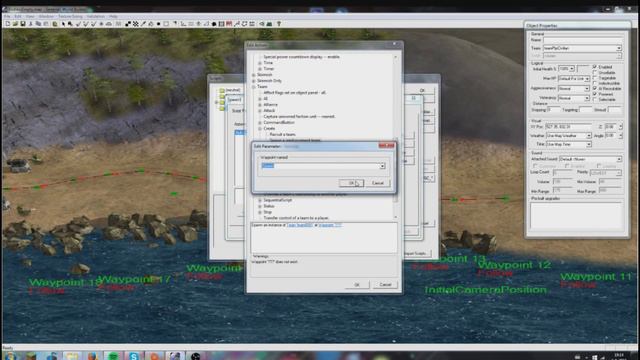Open the Veterancy dropdown

(x=587, y=98)
